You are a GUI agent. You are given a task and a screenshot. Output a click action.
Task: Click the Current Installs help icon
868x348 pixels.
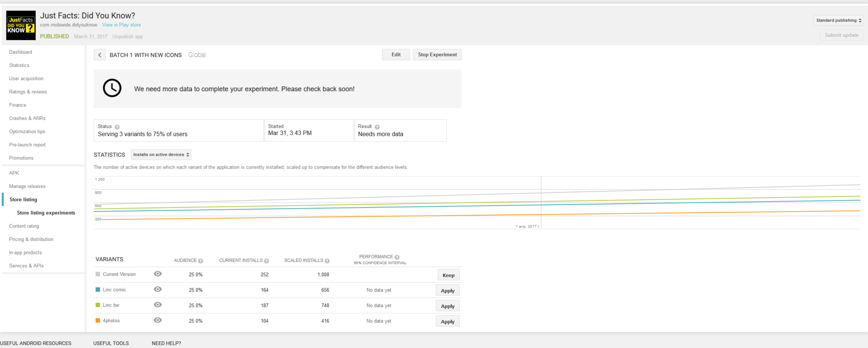(267, 261)
